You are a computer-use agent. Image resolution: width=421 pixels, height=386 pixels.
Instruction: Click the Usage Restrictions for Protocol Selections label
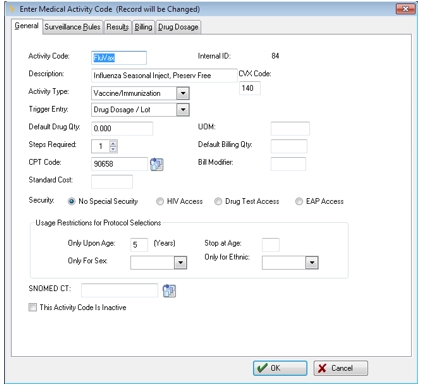98,223
